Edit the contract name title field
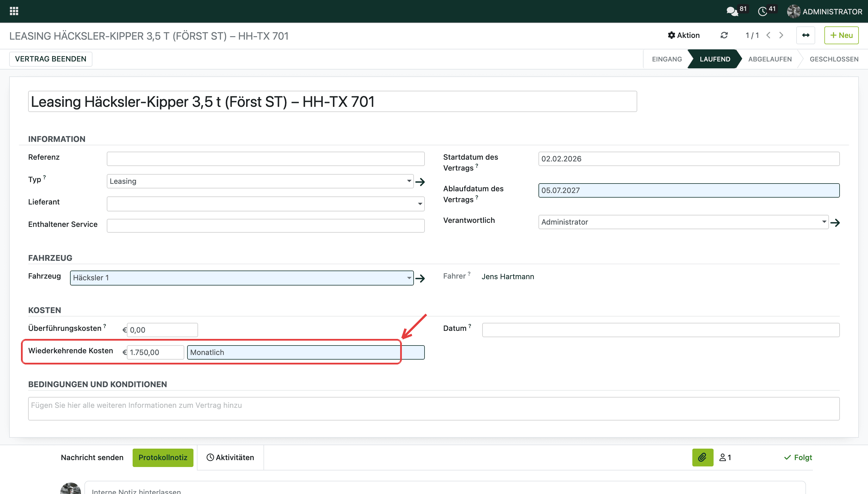Image resolution: width=868 pixels, height=494 pixels. pos(332,101)
